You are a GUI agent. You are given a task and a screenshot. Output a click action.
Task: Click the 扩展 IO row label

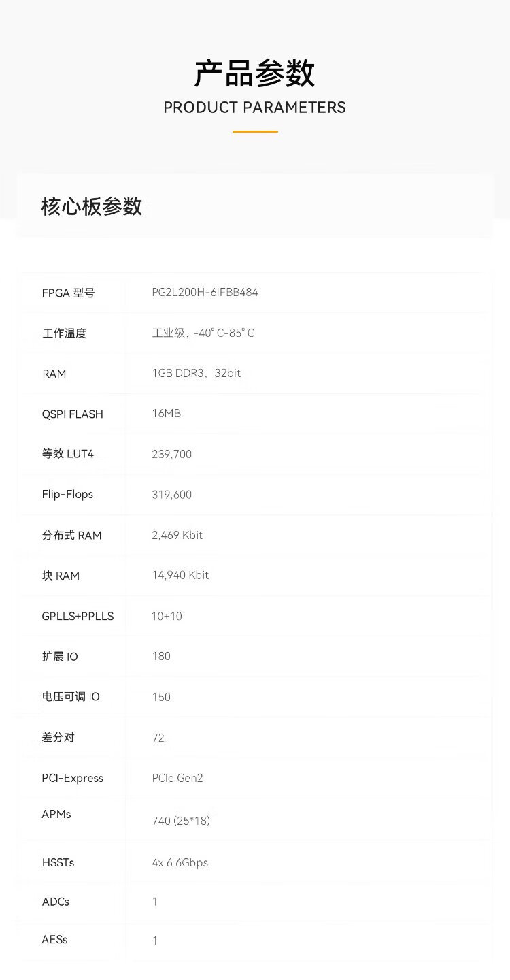60,657
